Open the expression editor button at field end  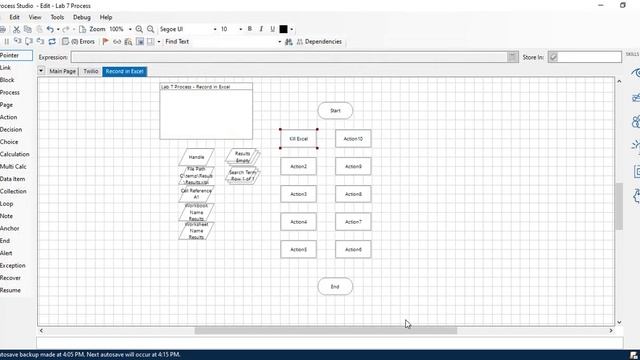(x=513, y=57)
